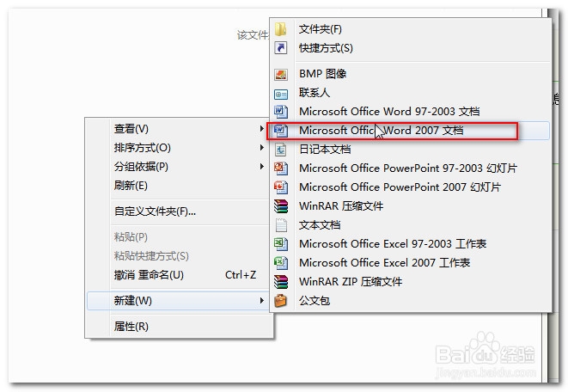Open 属性(R) properties entry
The image size is (568, 392).
pyautogui.click(x=179, y=326)
